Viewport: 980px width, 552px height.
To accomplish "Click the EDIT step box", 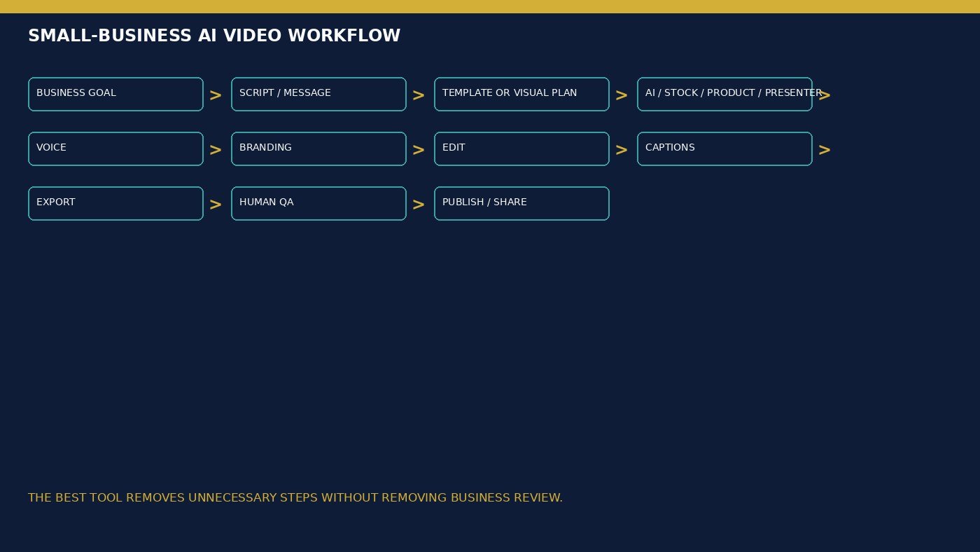I will tap(521, 149).
